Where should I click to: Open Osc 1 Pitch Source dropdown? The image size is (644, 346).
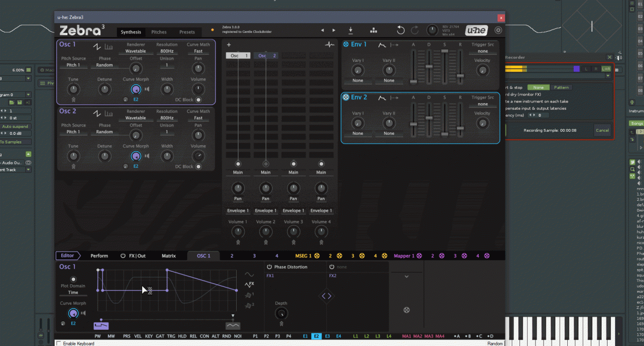click(72, 65)
